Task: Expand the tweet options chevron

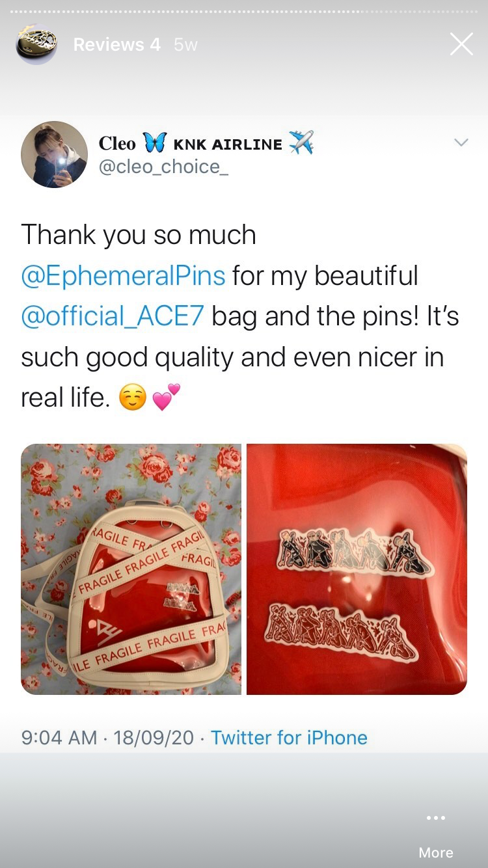Action: (461, 142)
